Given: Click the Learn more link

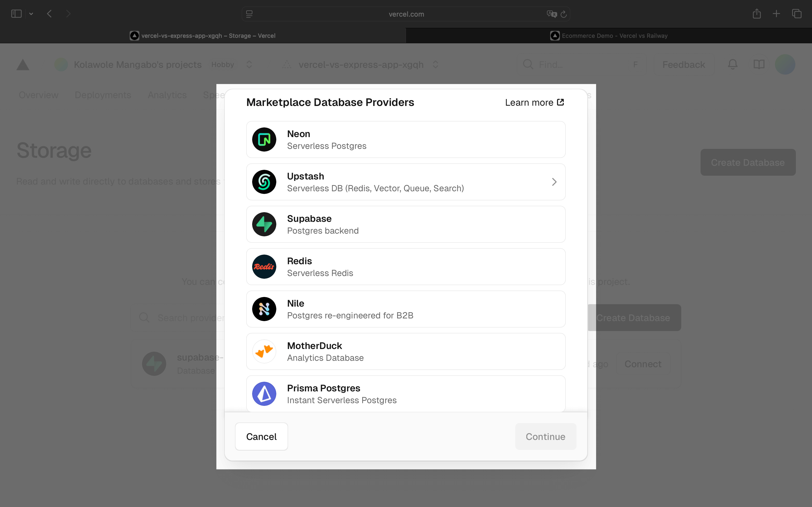Looking at the screenshot, I should tap(534, 102).
